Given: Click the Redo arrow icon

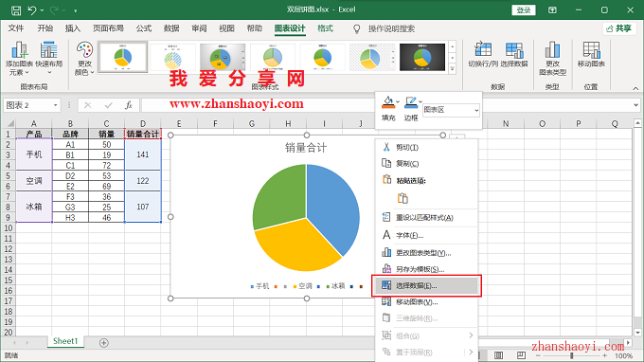Looking at the screenshot, I should 54,10.
